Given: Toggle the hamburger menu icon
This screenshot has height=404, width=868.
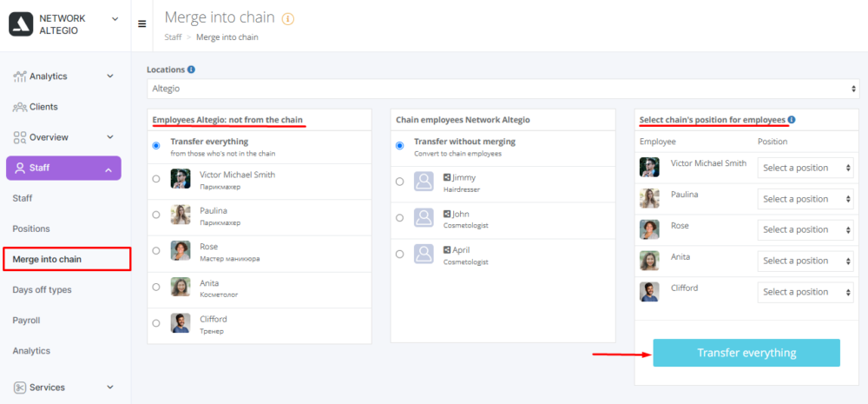Looking at the screenshot, I should click(x=142, y=23).
